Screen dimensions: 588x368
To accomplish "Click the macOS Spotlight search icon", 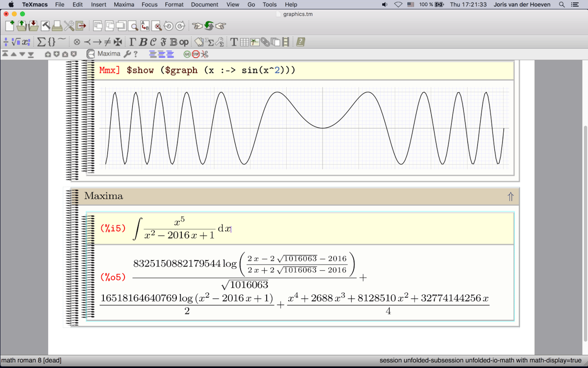I will coord(562,4).
